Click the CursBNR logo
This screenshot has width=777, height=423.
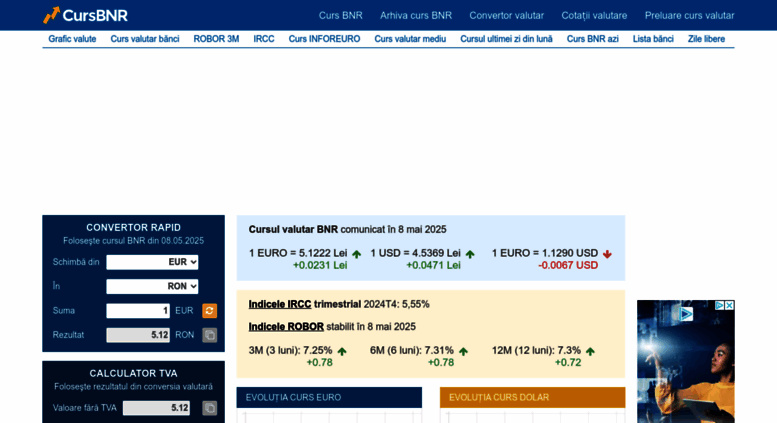click(85, 15)
